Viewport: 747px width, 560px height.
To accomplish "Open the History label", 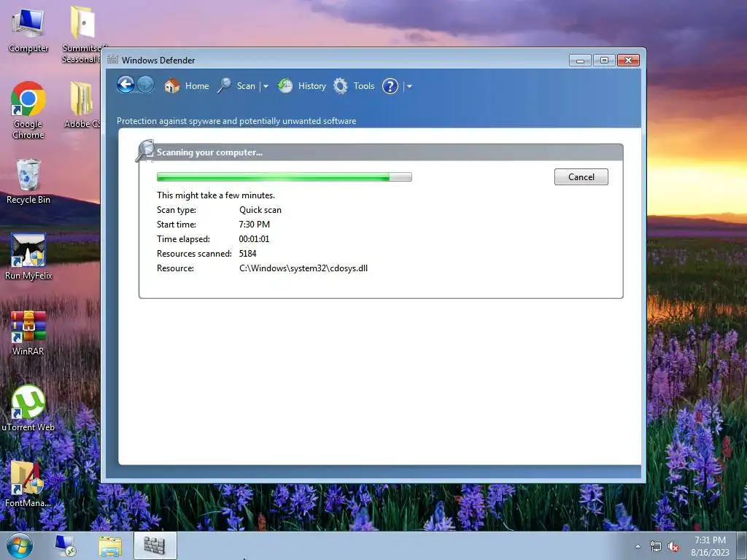I will (312, 86).
